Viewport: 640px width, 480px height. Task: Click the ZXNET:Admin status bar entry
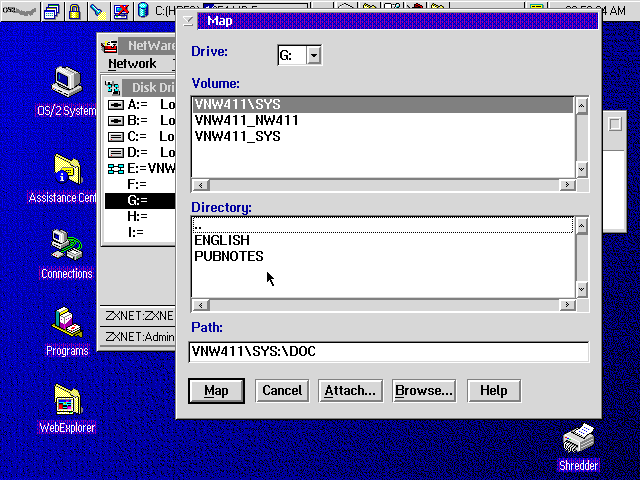click(138, 337)
